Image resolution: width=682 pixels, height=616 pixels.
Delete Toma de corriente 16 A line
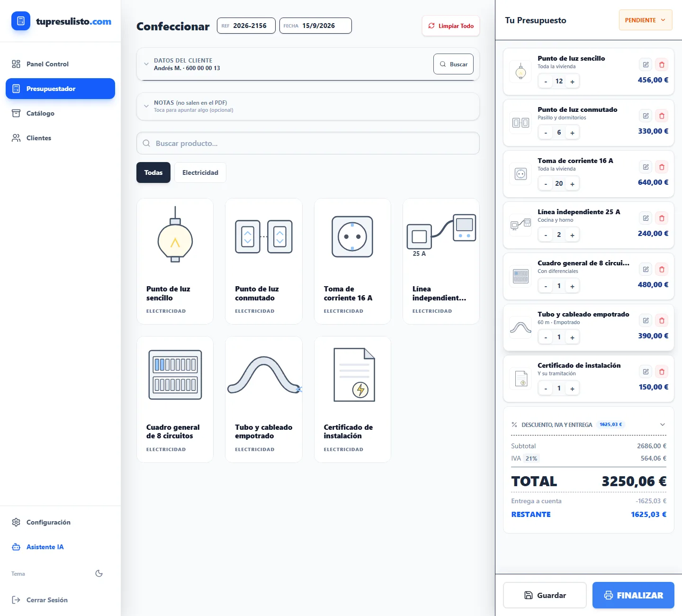[662, 167]
